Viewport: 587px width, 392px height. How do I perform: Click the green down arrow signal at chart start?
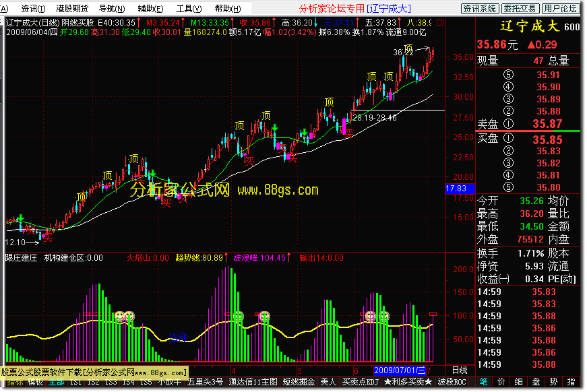[x=21, y=218]
